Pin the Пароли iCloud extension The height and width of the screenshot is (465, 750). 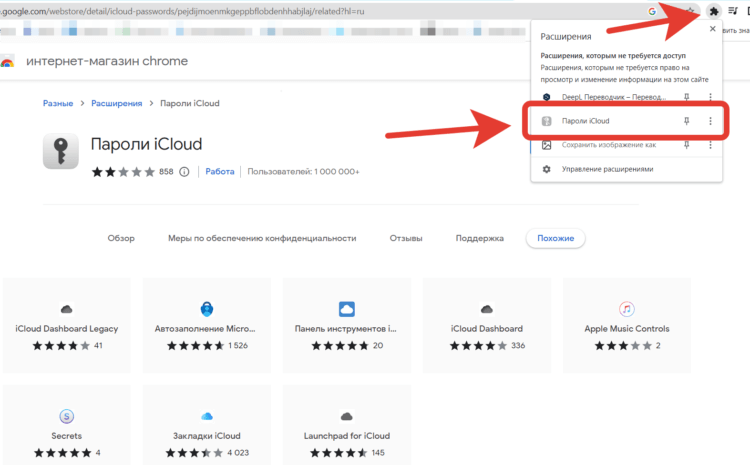(x=686, y=121)
